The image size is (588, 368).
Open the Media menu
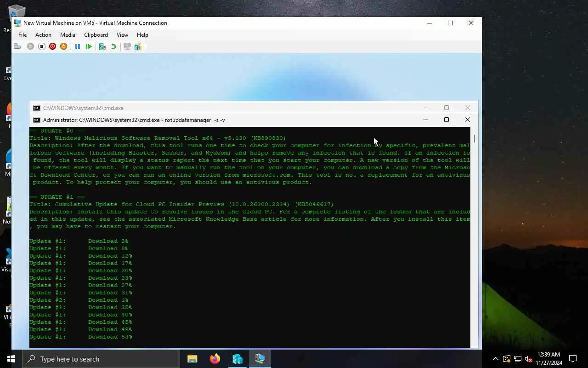pos(68,35)
